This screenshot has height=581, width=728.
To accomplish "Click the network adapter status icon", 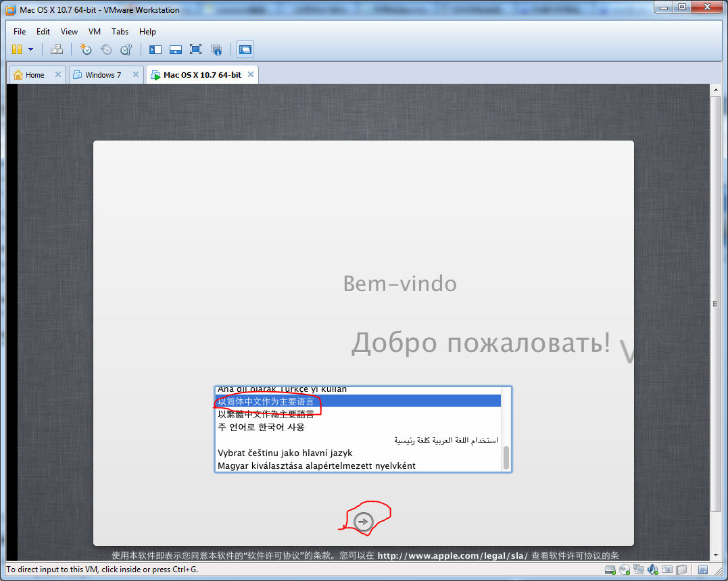I will [639, 570].
